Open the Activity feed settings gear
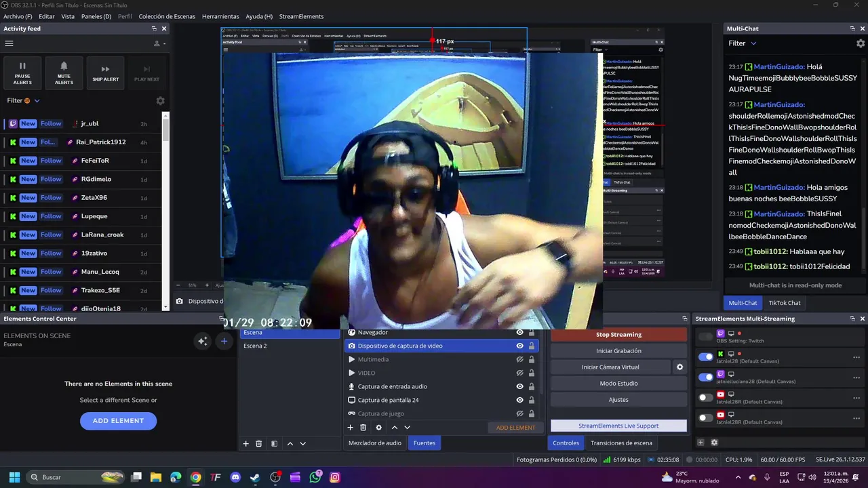The image size is (868, 488). (x=160, y=101)
